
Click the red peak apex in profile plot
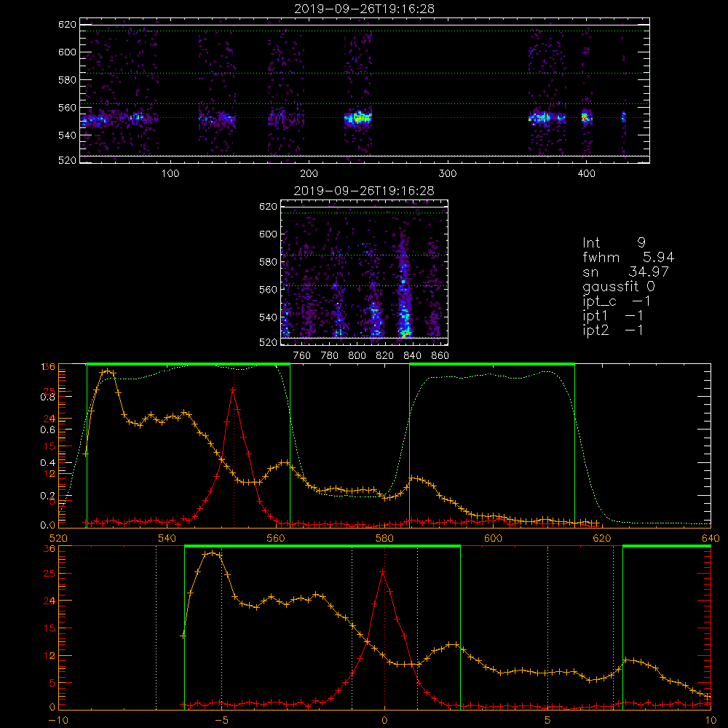point(233,390)
